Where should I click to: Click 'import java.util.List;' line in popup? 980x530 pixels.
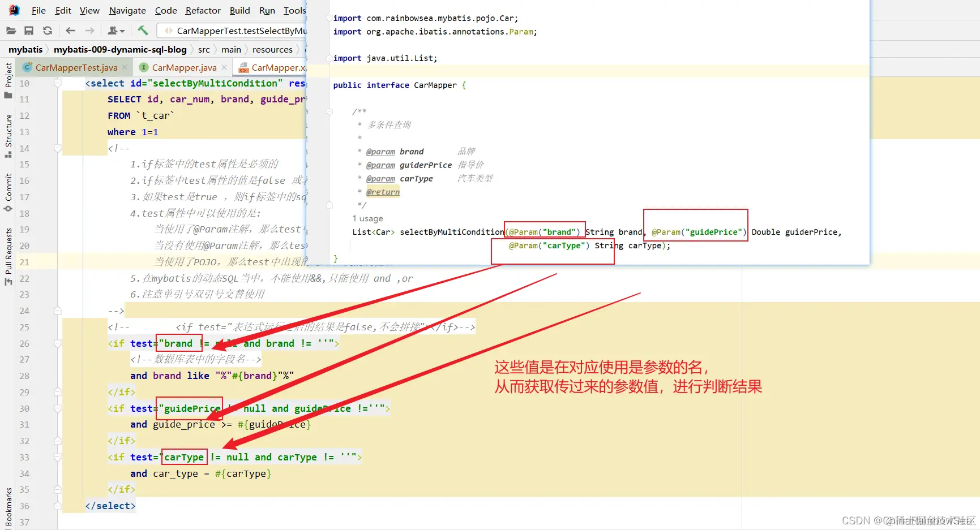pos(385,58)
